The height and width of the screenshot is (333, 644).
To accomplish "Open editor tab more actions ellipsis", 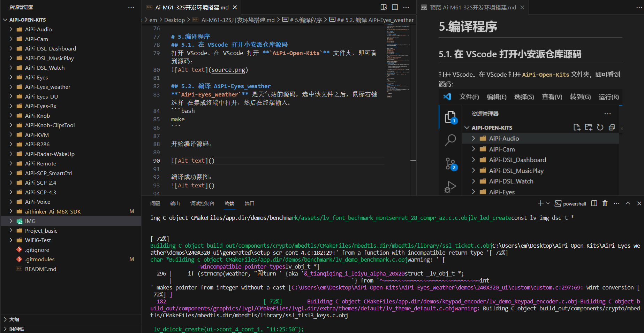I will pyautogui.click(x=406, y=7).
